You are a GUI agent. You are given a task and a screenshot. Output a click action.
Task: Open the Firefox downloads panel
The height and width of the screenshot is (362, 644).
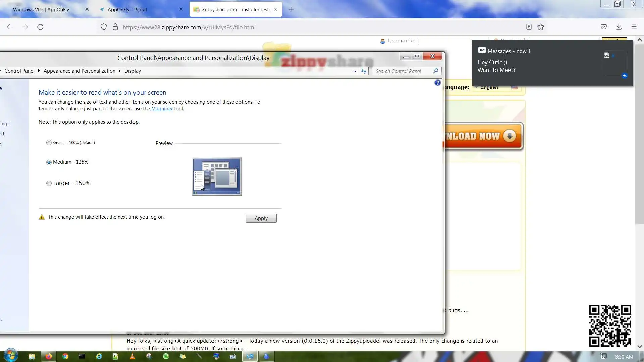pos(619,27)
